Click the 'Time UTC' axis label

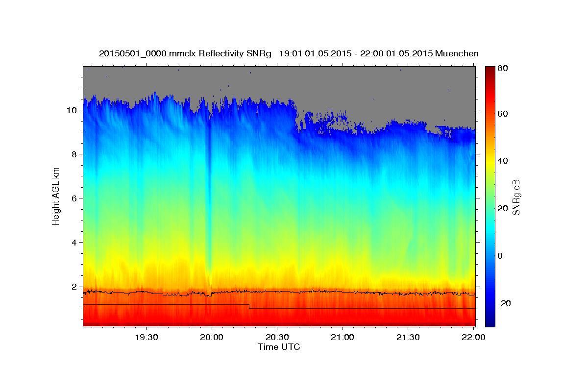click(x=279, y=347)
